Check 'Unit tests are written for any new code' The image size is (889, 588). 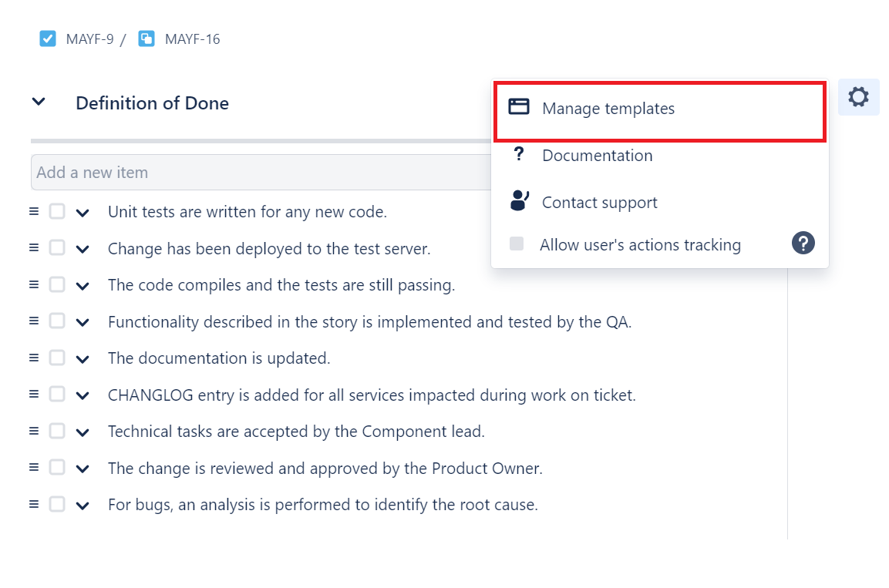[x=57, y=211]
